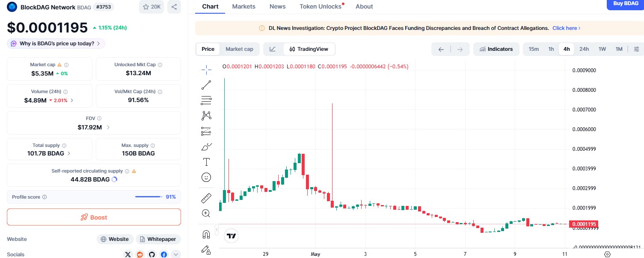Switch chart to Price mode

click(208, 49)
